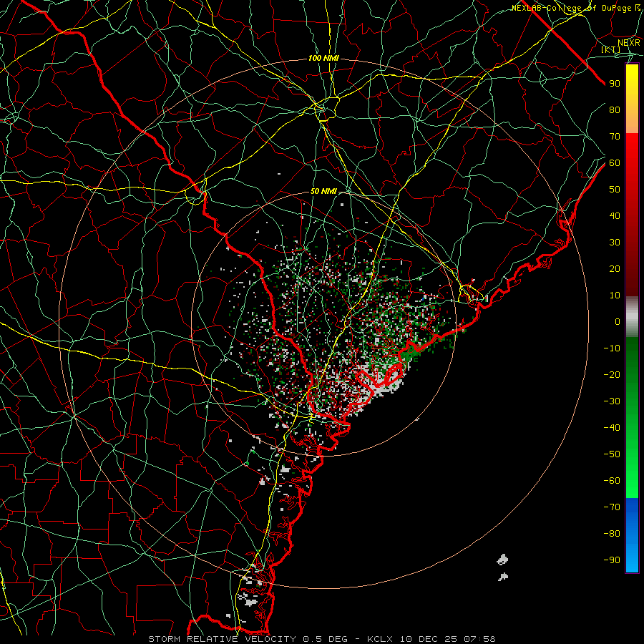This screenshot has width=644, height=644.
Task: Select the 70 value on velocity scale
Action: tap(615, 137)
